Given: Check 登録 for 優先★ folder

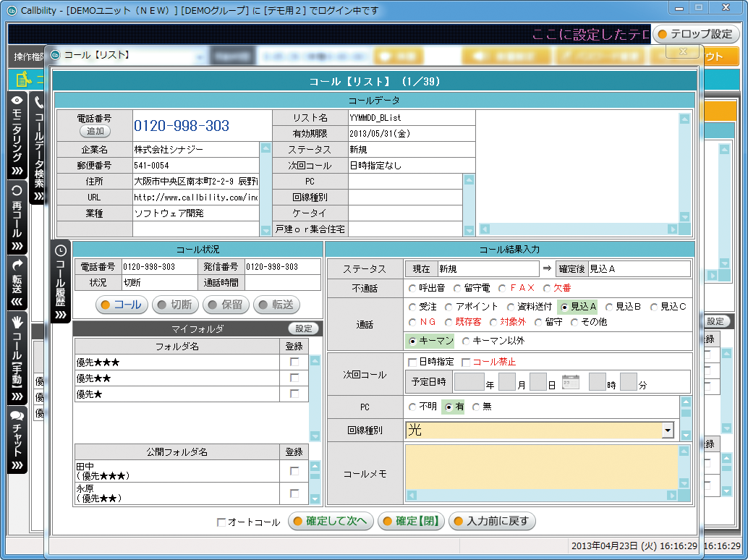Looking at the screenshot, I should (x=294, y=394).
